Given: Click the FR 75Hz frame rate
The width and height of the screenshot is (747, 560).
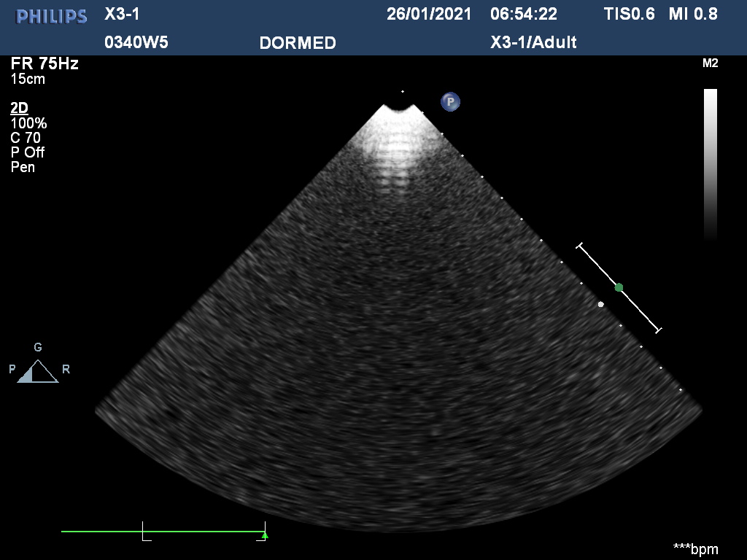Looking at the screenshot, I should coord(44,63).
